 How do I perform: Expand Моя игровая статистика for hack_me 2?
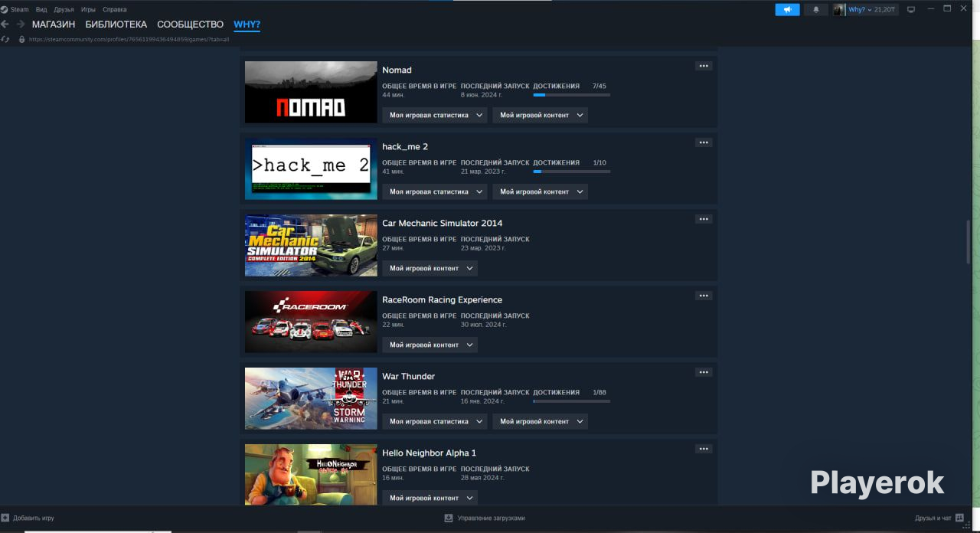click(435, 191)
